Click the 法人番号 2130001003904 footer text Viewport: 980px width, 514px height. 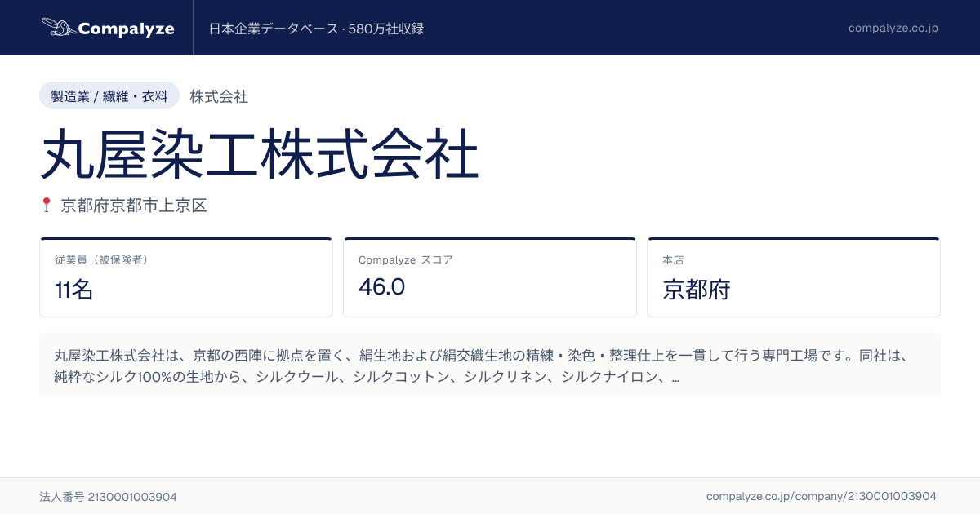[x=108, y=496]
